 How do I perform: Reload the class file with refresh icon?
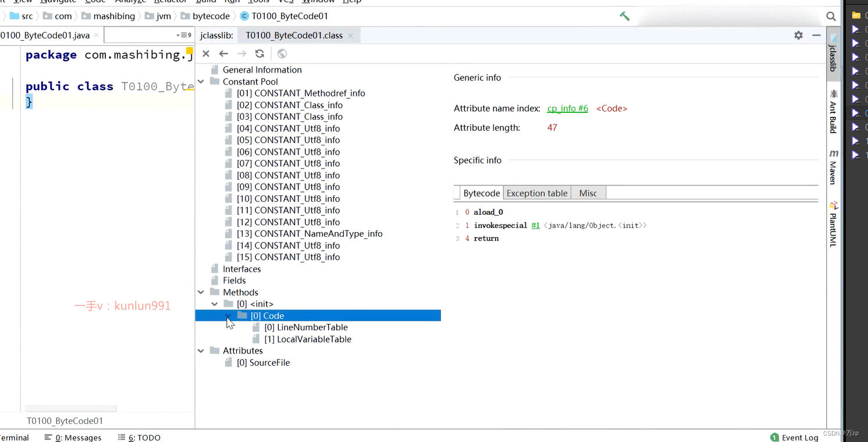click(259, 54)
